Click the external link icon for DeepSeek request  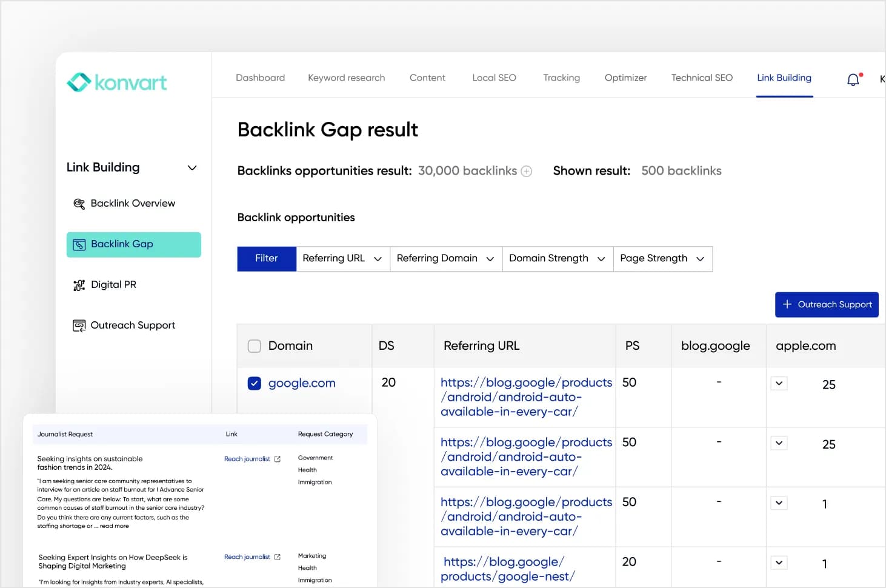click(278, 557)
